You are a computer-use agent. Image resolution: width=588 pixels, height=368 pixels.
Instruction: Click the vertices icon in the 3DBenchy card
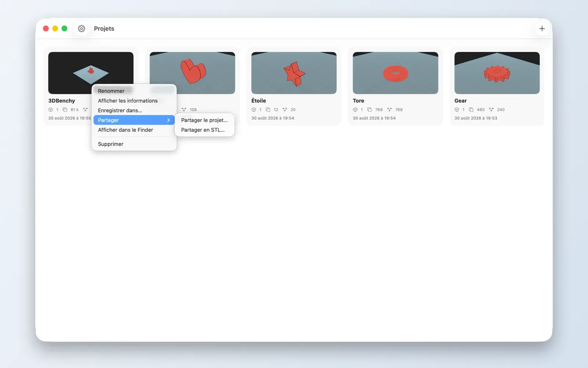[x=85, y=110]
